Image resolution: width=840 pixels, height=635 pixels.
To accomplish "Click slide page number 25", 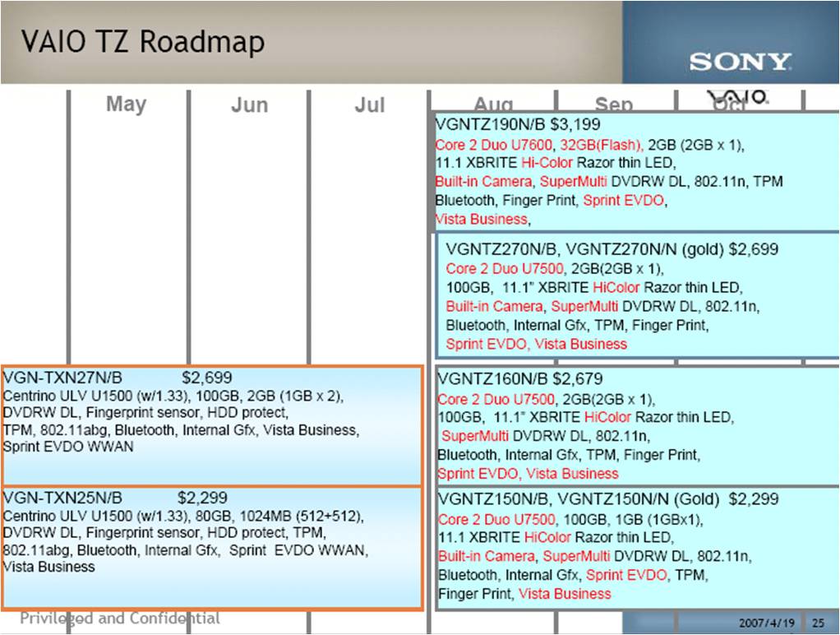I will [x=818, y=623].
